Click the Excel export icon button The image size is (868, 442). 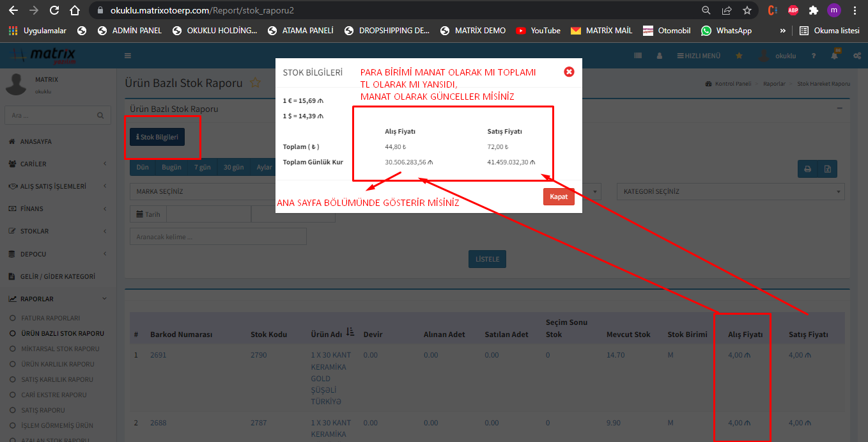point(827,169)
